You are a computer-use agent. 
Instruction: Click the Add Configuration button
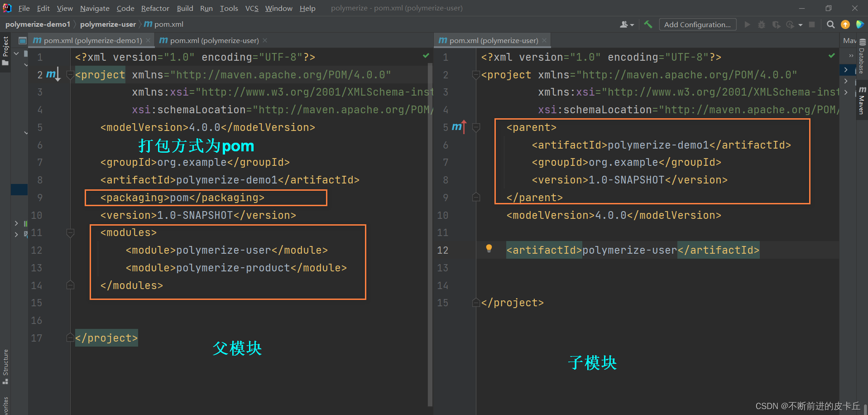coord(697,24)
